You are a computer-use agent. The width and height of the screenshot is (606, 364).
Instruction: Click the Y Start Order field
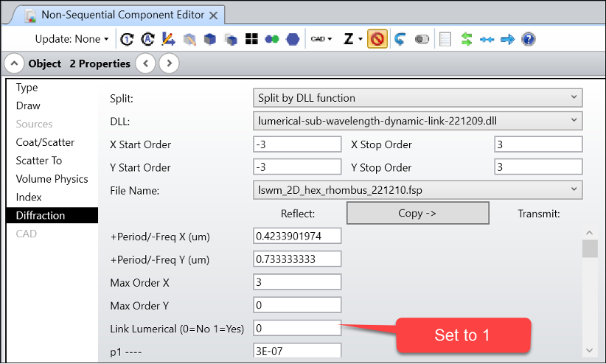(297, 167)
